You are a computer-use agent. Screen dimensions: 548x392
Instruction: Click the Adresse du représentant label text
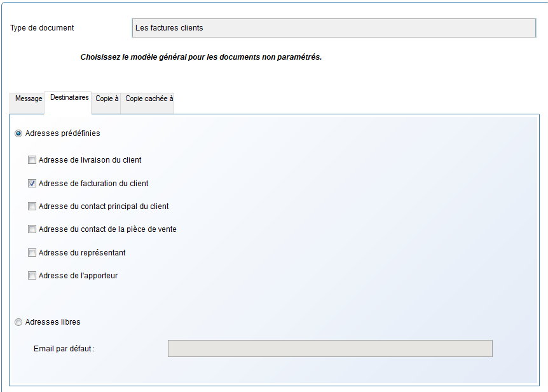tap(82, 253)
